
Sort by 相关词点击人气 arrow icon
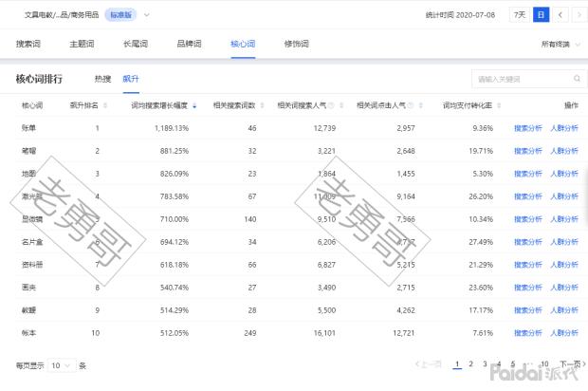coord(421,105)
